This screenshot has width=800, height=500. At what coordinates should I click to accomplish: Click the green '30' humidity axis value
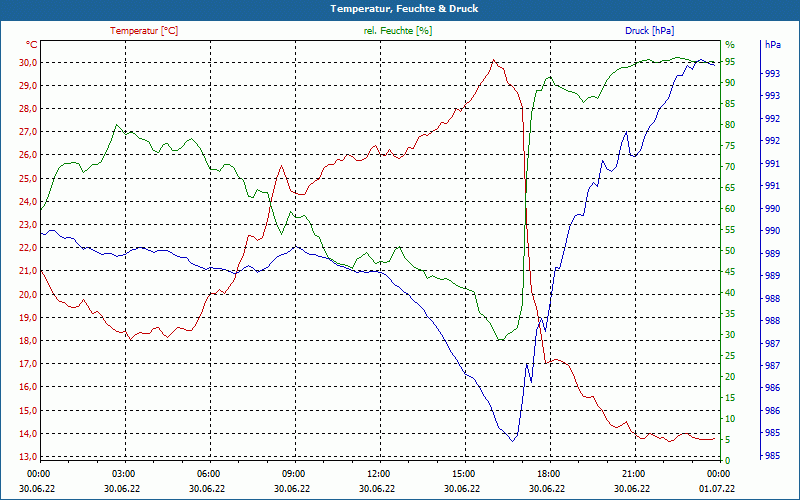[730, 335]
